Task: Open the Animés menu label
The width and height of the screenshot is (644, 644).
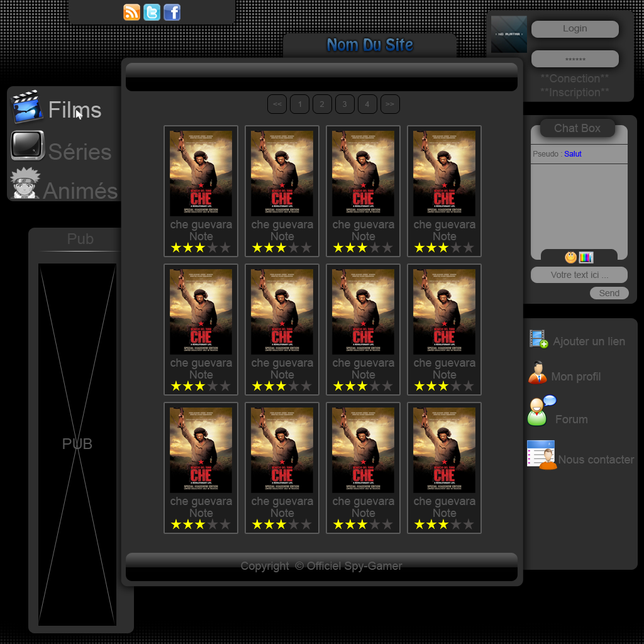Action: pos(80,191)
